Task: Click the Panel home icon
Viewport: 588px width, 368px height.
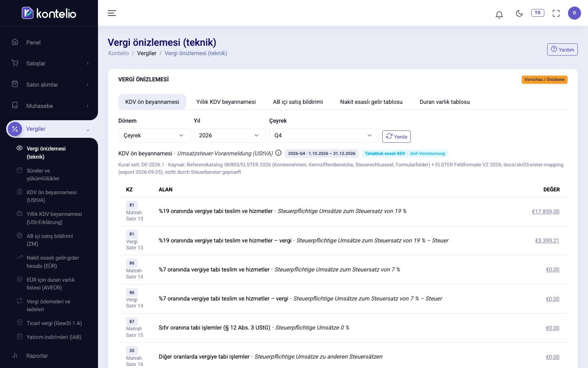Action: click(15, 42)
